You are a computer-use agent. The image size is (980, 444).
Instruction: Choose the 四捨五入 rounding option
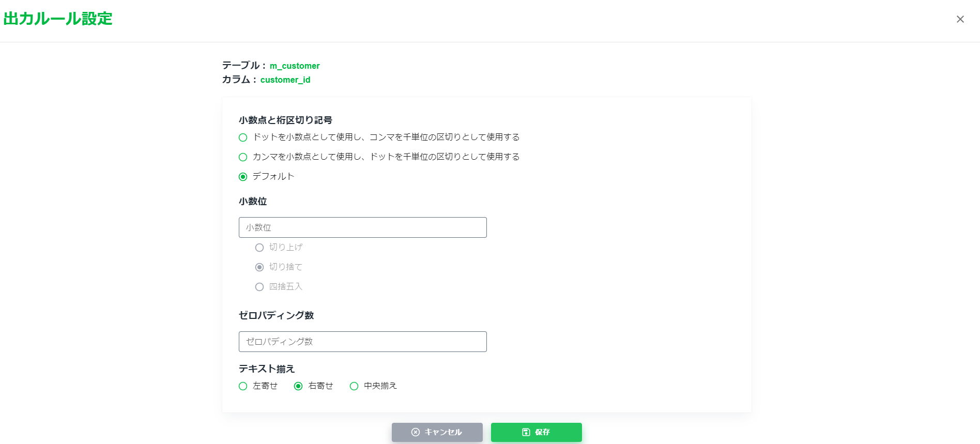[259, 287]
